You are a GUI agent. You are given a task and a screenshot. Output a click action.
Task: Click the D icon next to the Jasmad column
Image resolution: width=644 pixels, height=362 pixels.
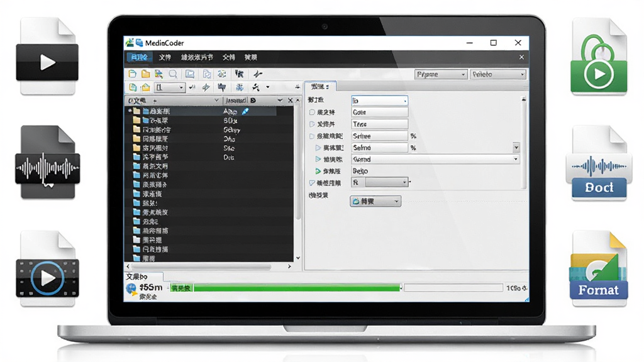tap(253, 101)
